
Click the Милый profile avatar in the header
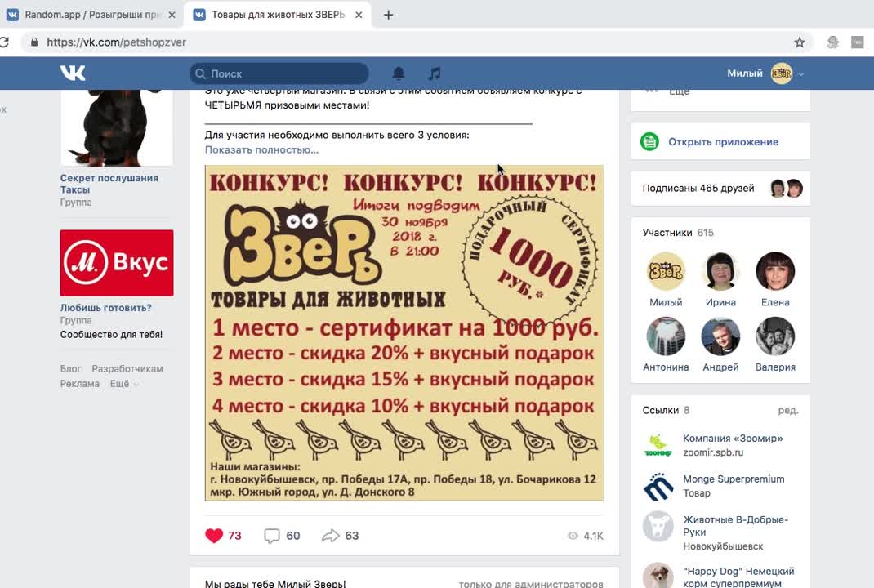pos(782,73)
